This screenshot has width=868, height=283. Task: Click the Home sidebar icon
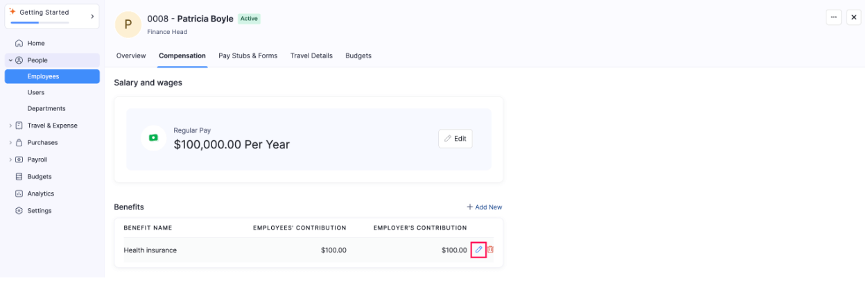pyautogui.click(x=19, y=43)
